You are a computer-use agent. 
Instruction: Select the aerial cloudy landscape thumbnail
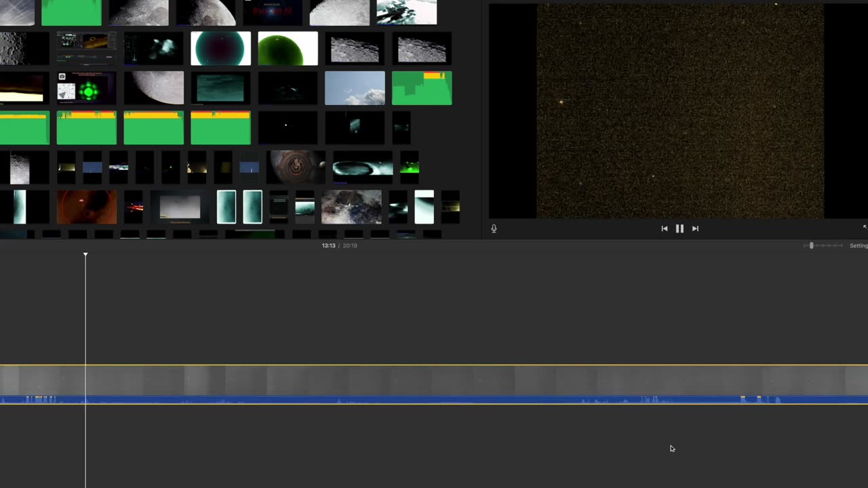coord(351,207)
